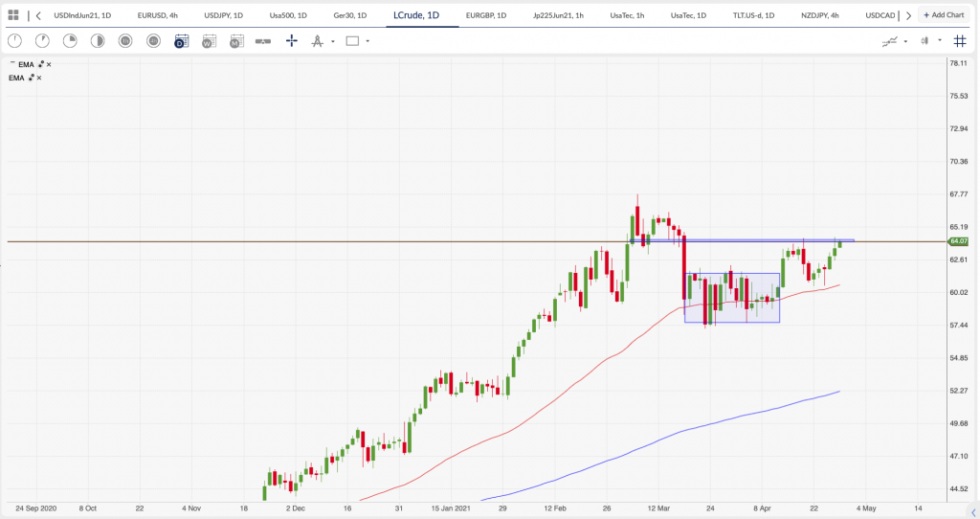Select the 1-minute timeframe clock icon
Image resolution: width=980 pixels, height=519 pixels.
[14, 41]
